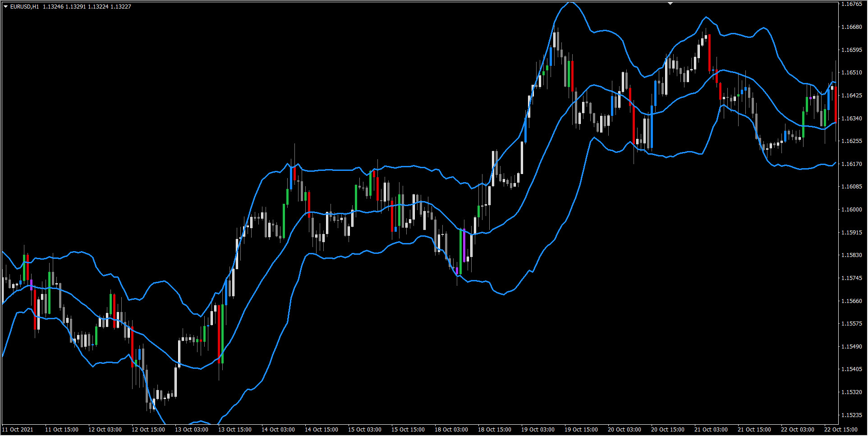Click the 15 Oct 03:00 time label
Screen dimensions: 868x436
click(x=365, y=430)
